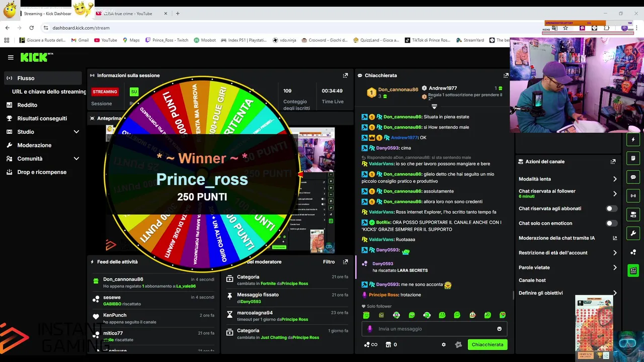Image resolution: width=644 pixels, height=362 pixels.
Task: Click the chat scroll-down arrow below pinned gifters
Action: tap(434, 106)
